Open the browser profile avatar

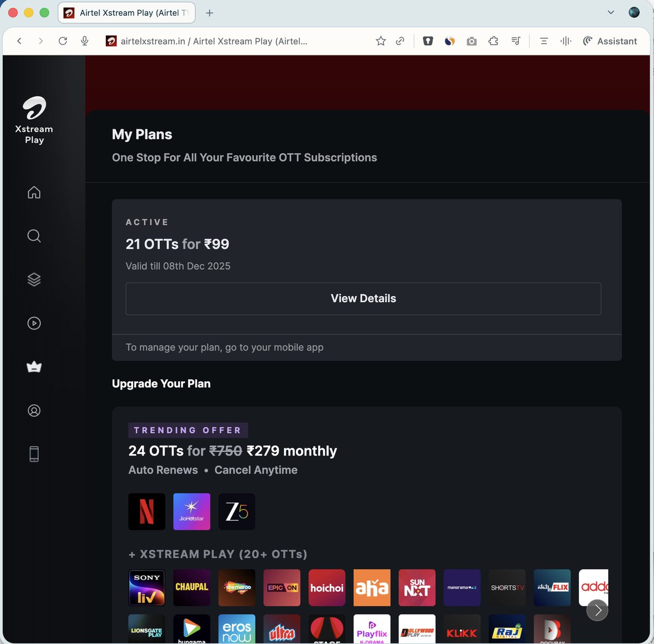[634, 13]
